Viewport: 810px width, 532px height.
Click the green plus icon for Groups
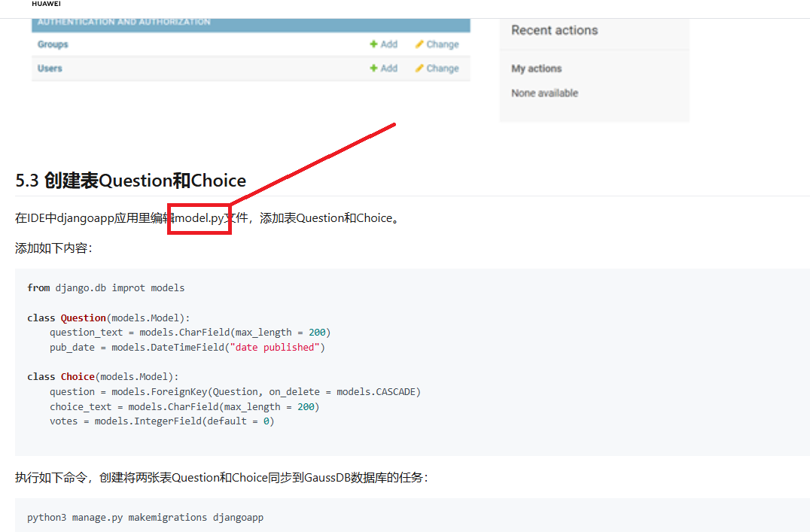373,44
